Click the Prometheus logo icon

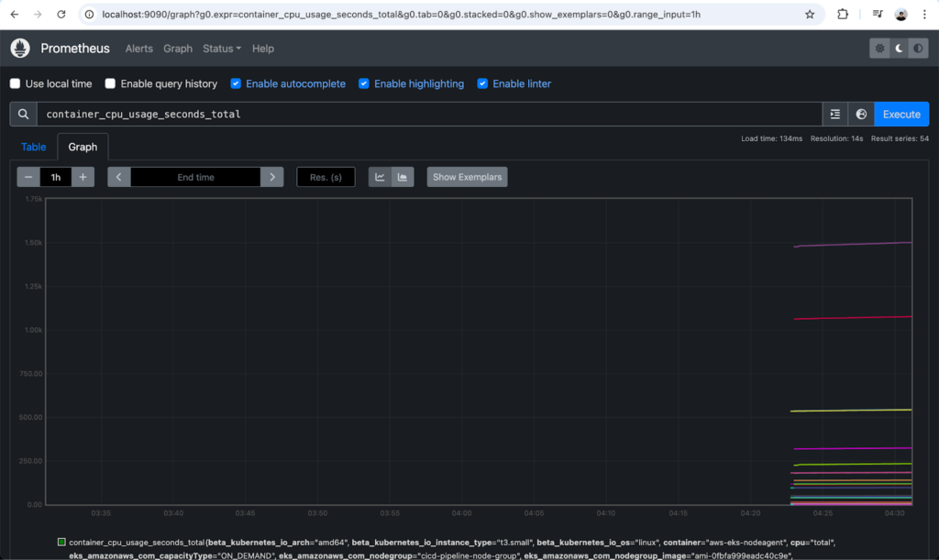coord(20,49)
